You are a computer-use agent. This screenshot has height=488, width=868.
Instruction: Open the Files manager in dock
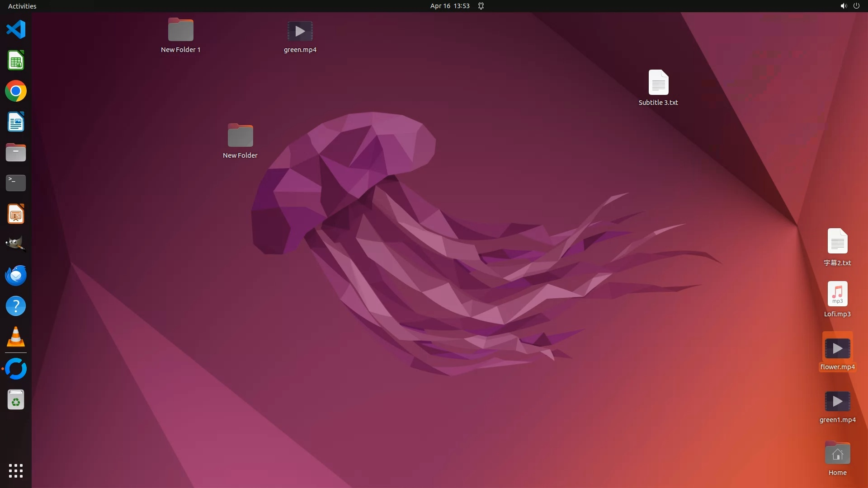click(16, 153)
